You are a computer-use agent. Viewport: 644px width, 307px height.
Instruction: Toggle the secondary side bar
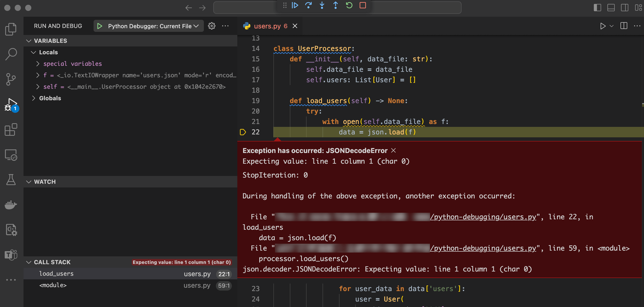pos(624,8)
